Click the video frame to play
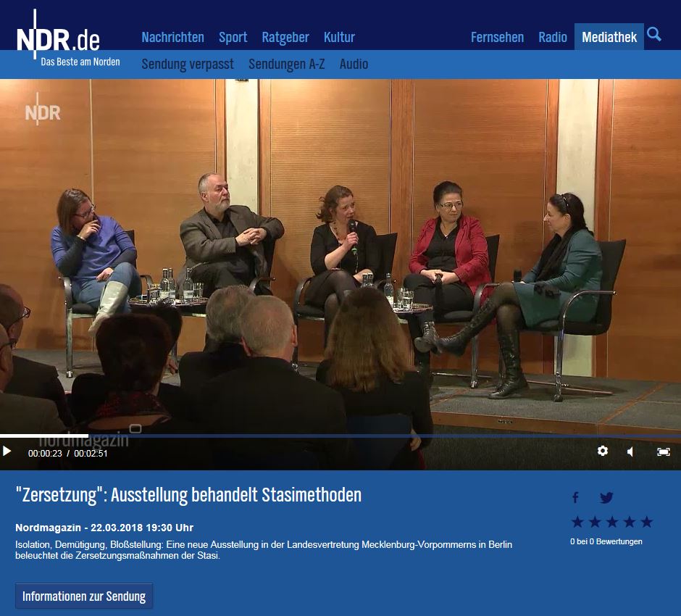The image size is (681, 616). [x=340, y=254]
